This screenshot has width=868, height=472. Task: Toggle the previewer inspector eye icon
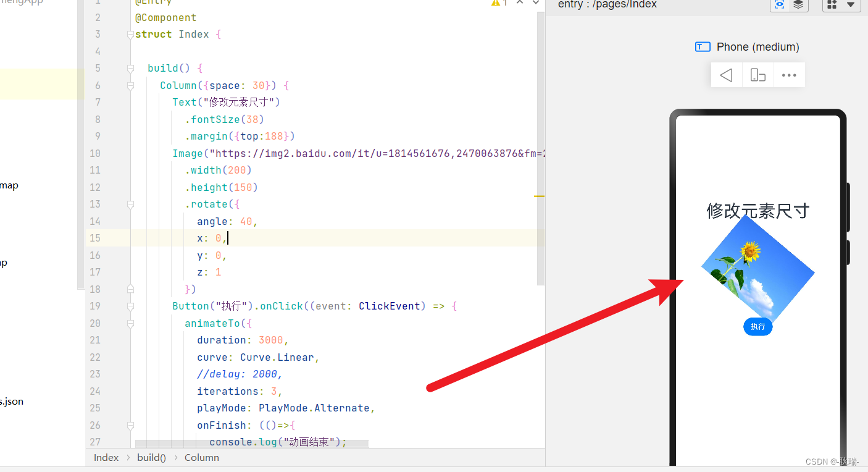tap(780, 5)
